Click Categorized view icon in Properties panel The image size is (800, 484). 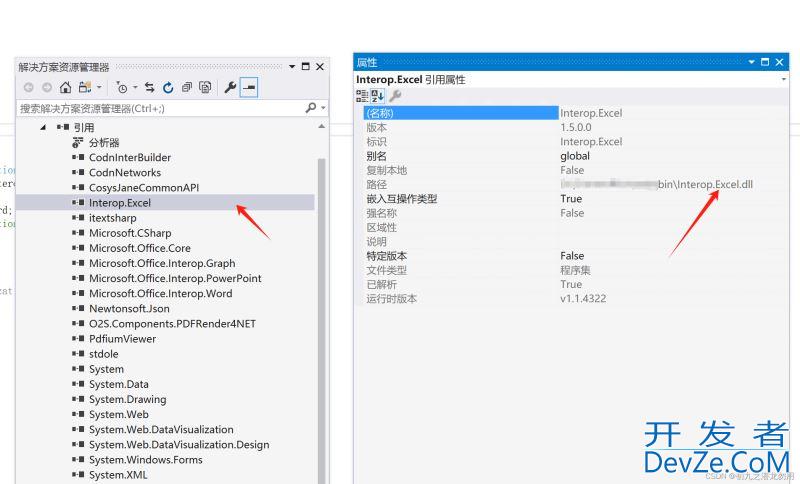coord(362,96)
